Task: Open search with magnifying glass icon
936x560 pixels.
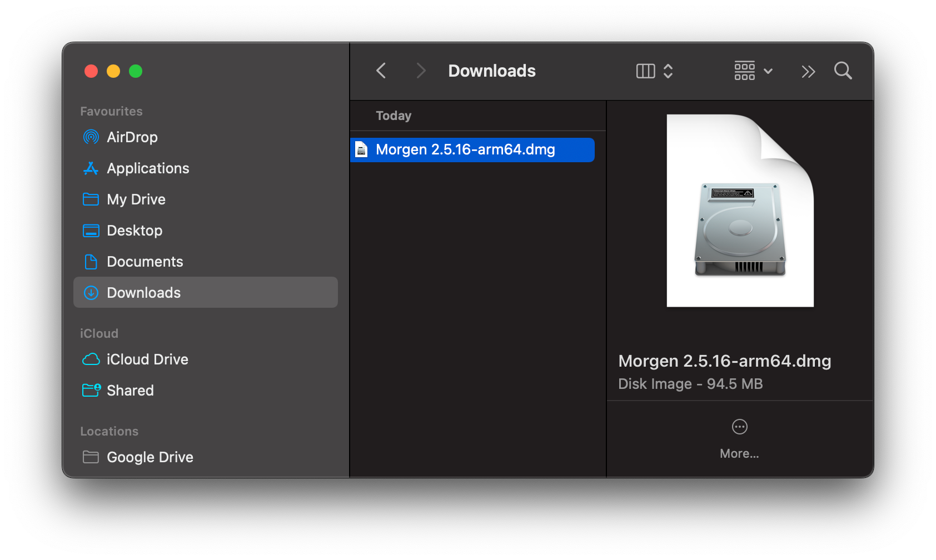Action: [843, 71]
